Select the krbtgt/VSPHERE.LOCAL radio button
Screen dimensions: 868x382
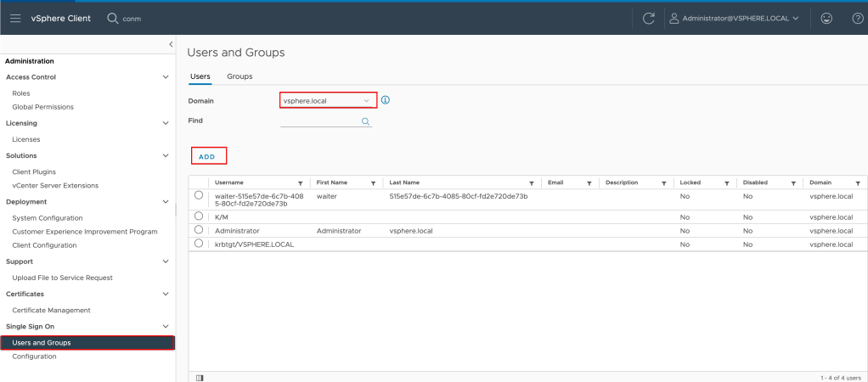click(x=199, y=244)
